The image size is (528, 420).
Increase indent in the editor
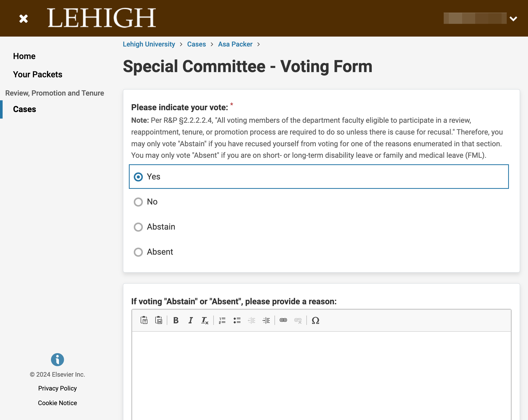(266, 320)
